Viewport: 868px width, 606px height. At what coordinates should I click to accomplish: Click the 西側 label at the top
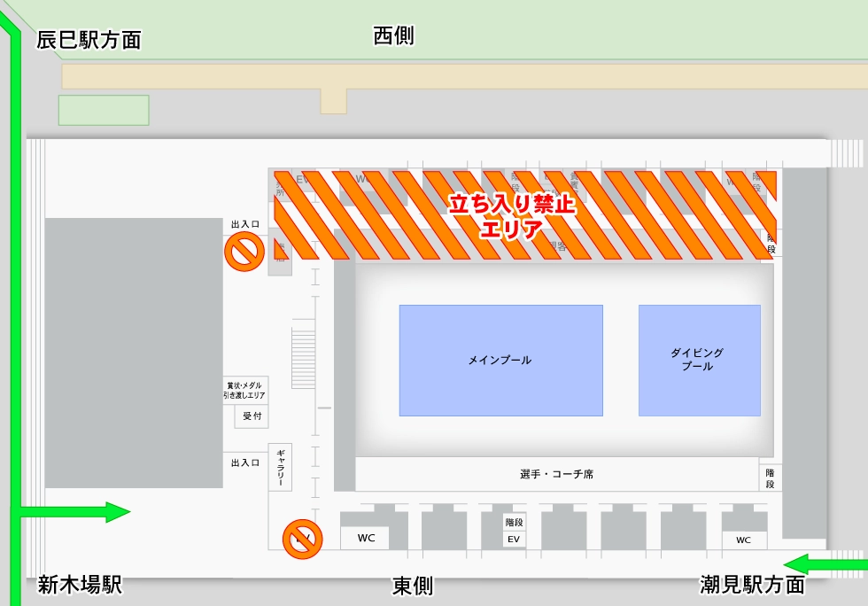(393, 36)
